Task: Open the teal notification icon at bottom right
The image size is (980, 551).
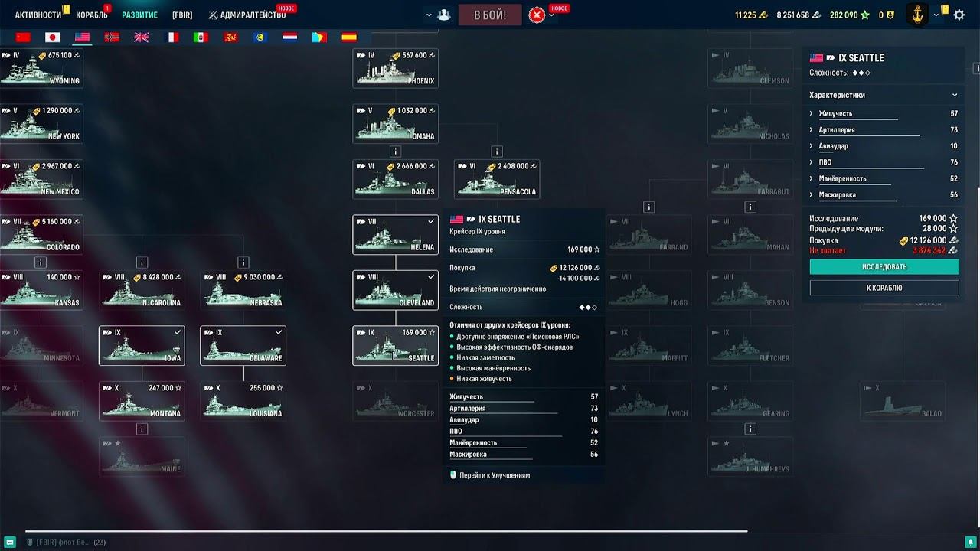Action: click(970, 542)
